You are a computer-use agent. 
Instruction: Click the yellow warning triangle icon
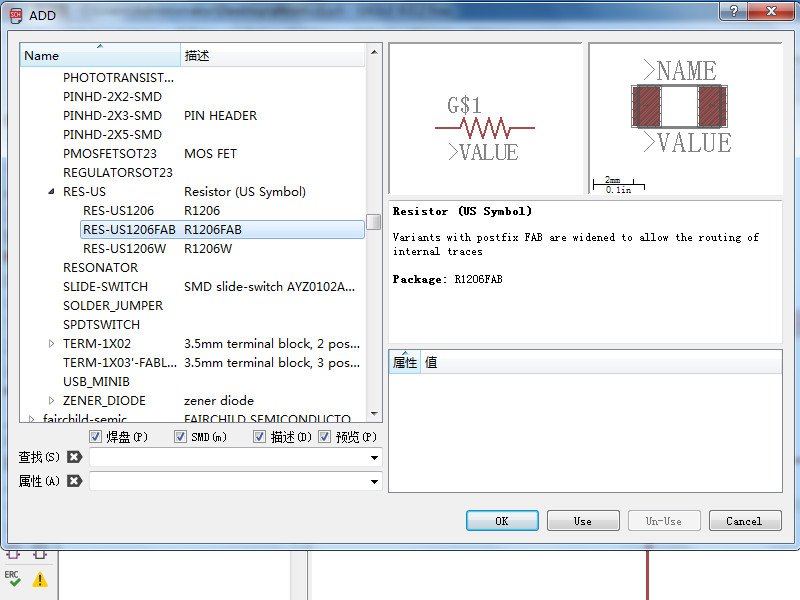40,580
